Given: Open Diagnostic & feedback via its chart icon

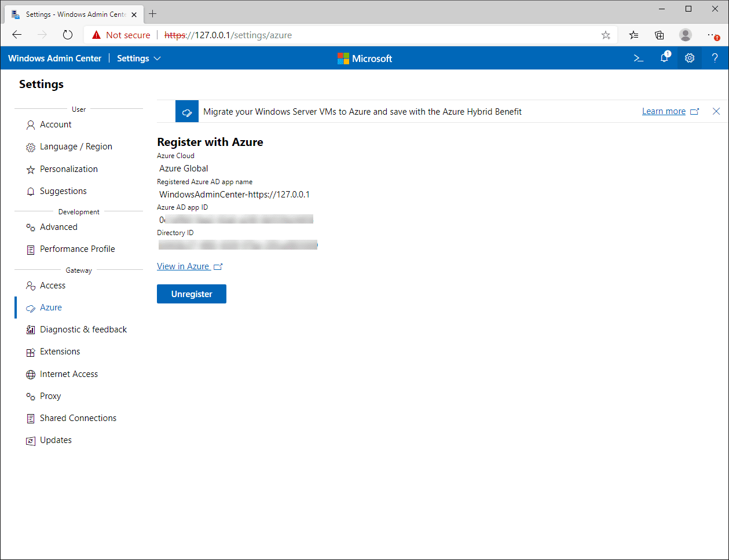Looking at the screenshot, I should [x=30, y=330].
